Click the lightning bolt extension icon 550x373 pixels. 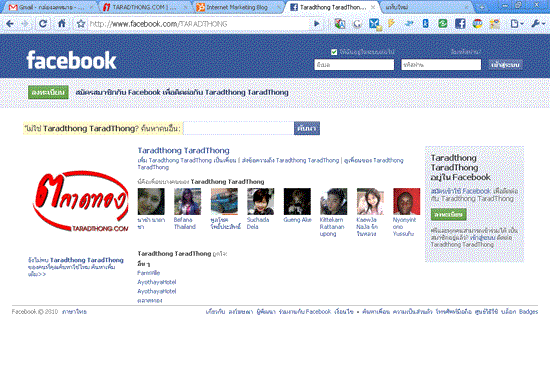pos(391,24)
